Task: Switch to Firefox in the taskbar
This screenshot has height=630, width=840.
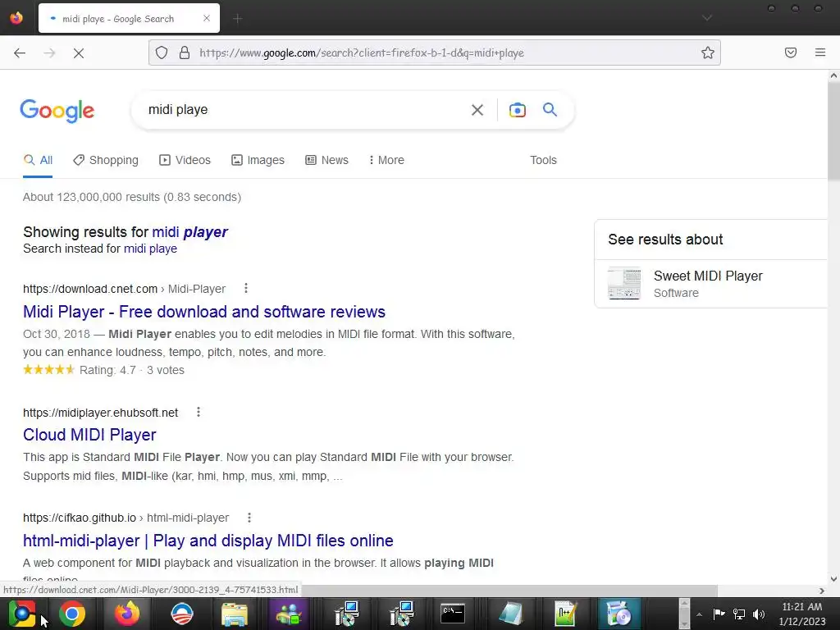Action: pyautogui.click(x=127, y=614)
